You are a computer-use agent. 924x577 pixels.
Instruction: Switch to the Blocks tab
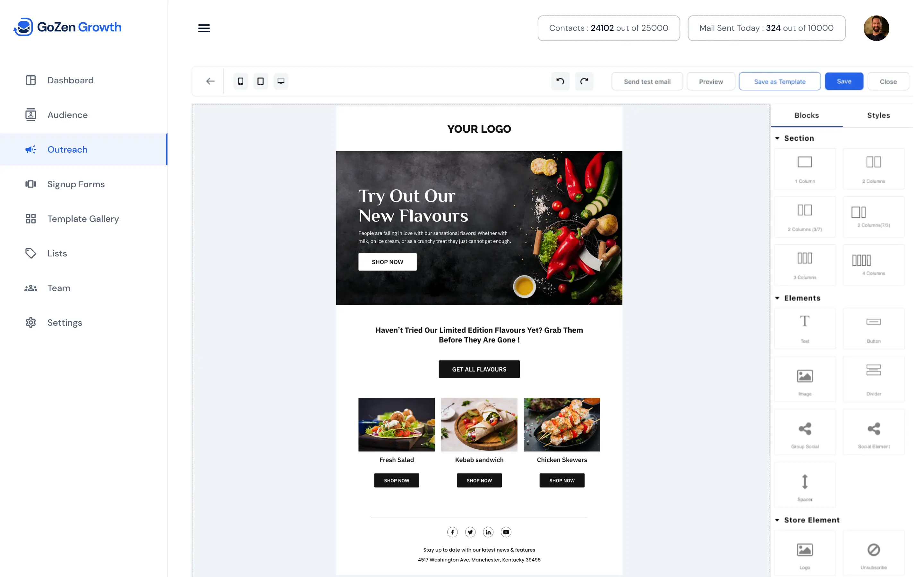[806, 115]
